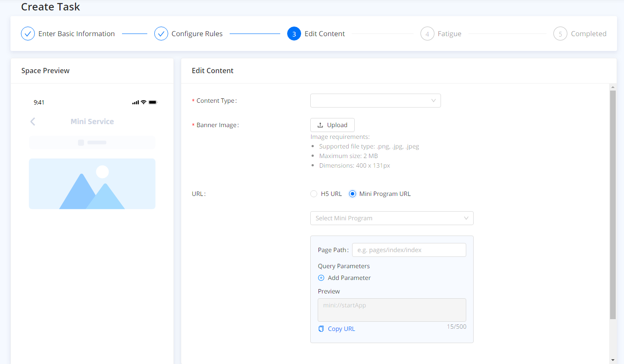This screenshot has width=624, height=364.
Task: Return to Configure Rules step label
Action: pos(197,34)
